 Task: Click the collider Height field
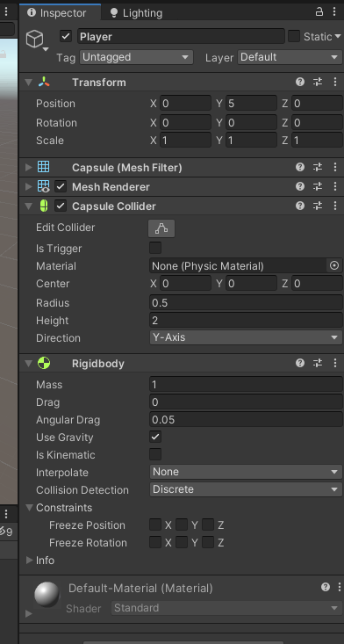pos(246,321)
